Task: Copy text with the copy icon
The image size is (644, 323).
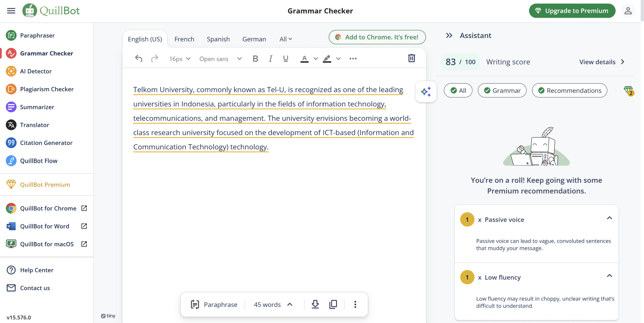Action: (333, 304)
